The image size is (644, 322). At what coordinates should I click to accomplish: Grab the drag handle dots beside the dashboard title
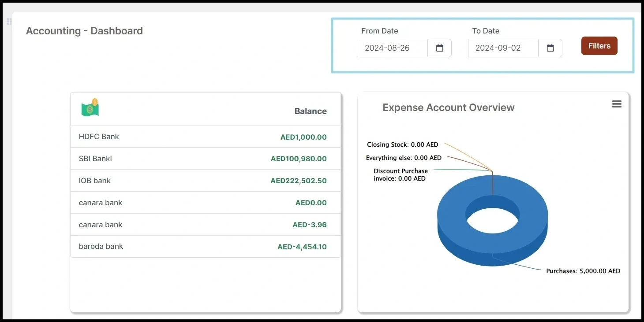9,21
